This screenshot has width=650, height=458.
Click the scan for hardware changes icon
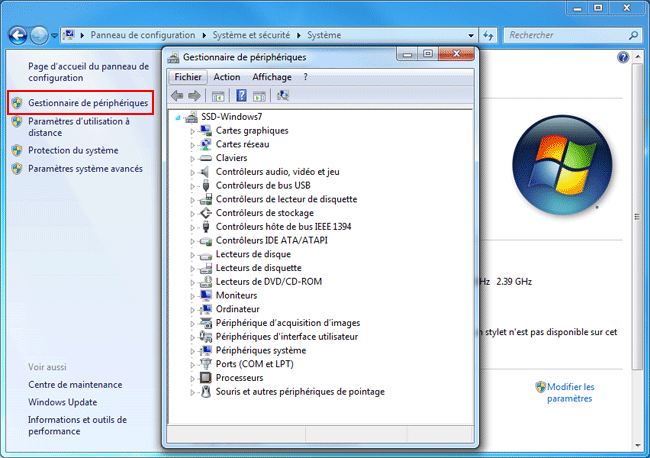[283, 96]
